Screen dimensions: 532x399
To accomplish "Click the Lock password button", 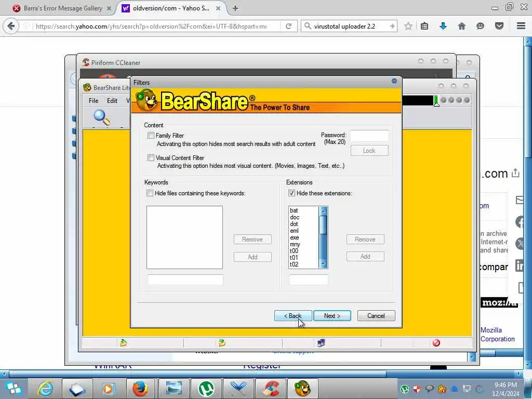I will pyautogui.click(x=369, y=151).
